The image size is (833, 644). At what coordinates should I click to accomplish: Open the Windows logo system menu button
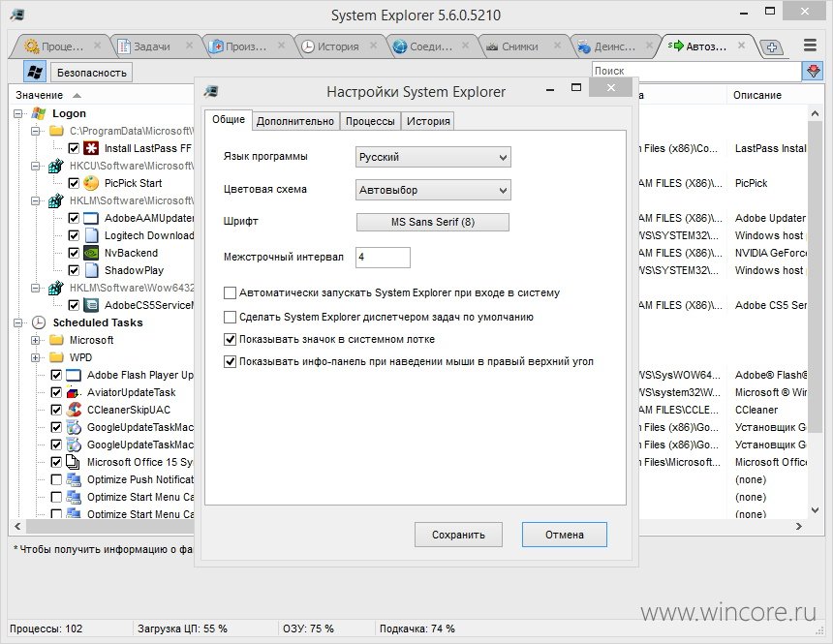point(35,72)
